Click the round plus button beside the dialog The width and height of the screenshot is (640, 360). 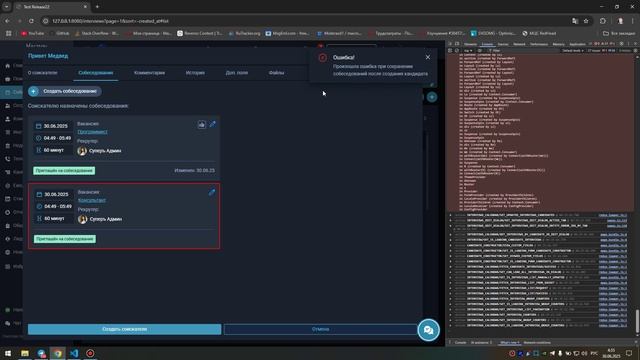(x=432, y=97)
